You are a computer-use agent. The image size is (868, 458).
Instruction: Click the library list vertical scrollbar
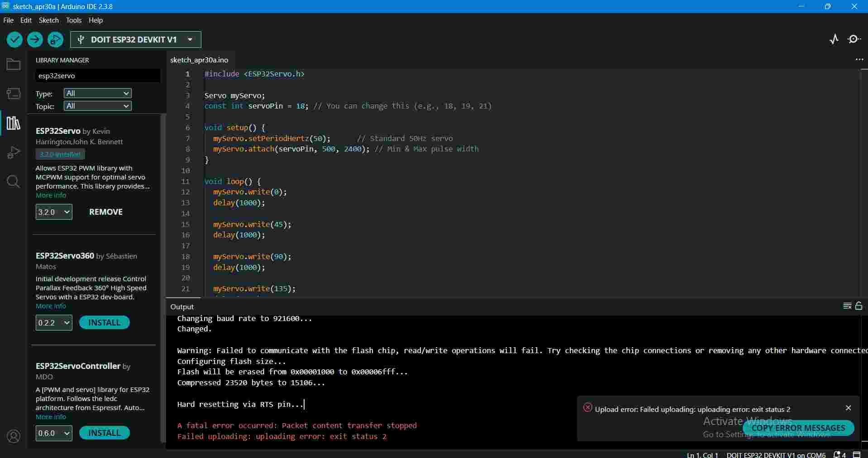click(163, 278)
